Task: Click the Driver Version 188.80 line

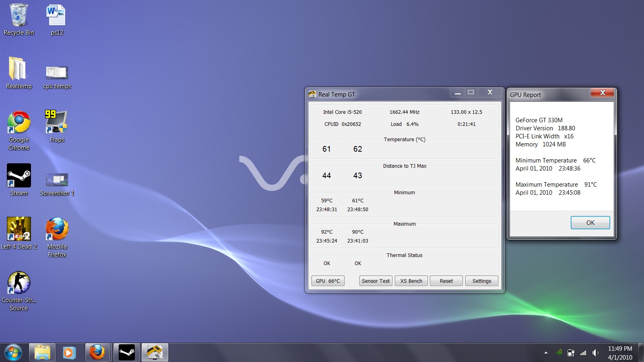Action: coord(545,128)
